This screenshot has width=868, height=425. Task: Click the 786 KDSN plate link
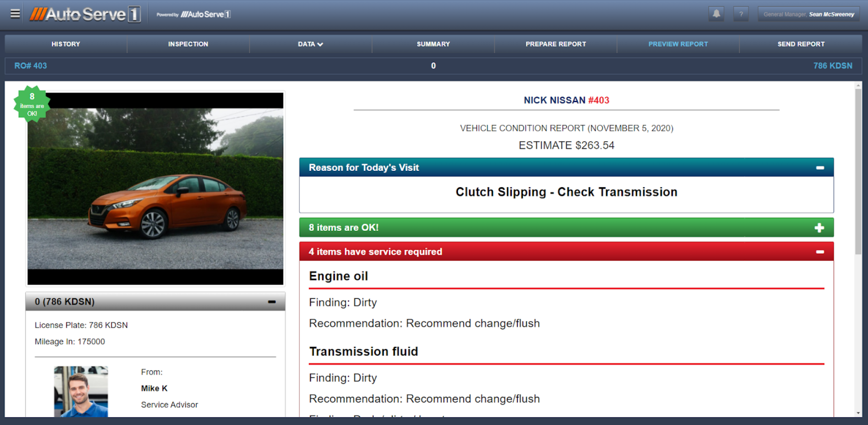(833, 66)
